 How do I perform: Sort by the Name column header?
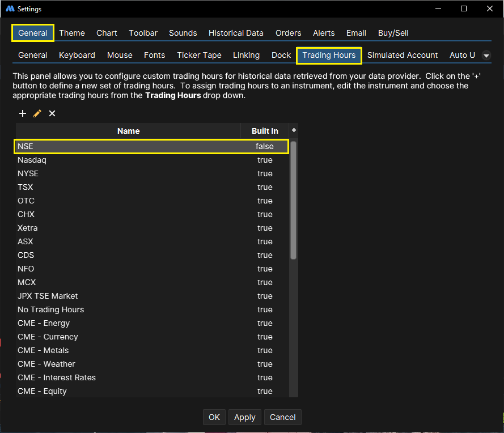[128, 131]
